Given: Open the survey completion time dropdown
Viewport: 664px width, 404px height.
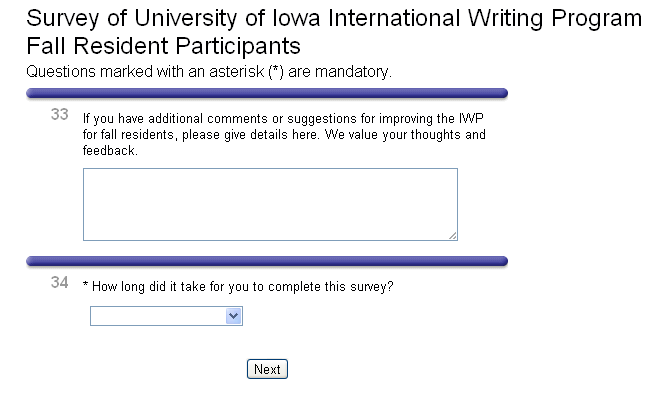Looking at the screenshot, I should tap(166, 316).
